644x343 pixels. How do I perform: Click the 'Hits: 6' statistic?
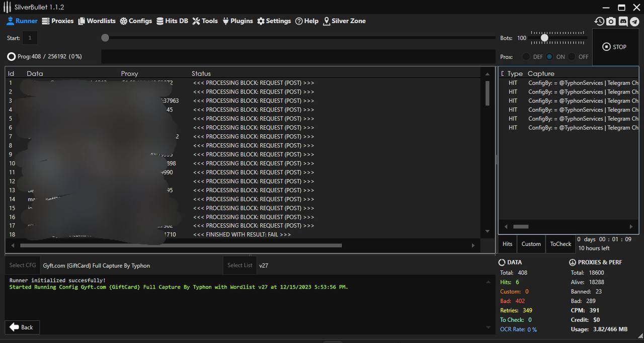[509, 282]
